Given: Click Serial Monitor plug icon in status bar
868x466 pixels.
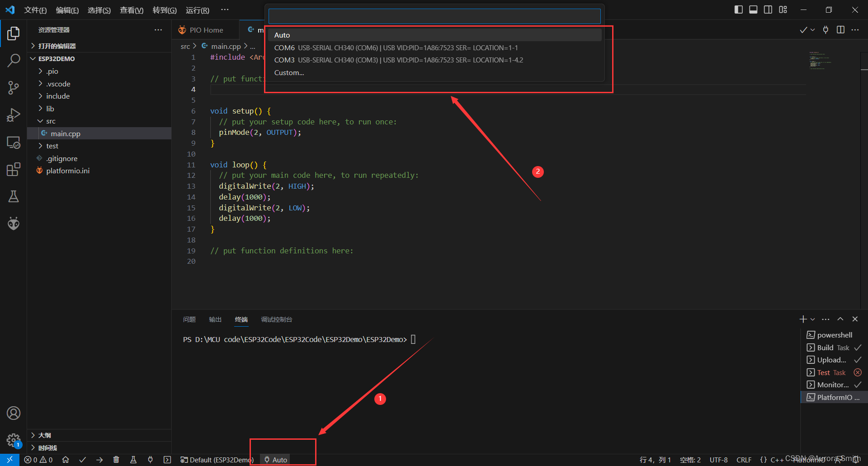Looking at the screenshot, I should (x=150, y=460).
